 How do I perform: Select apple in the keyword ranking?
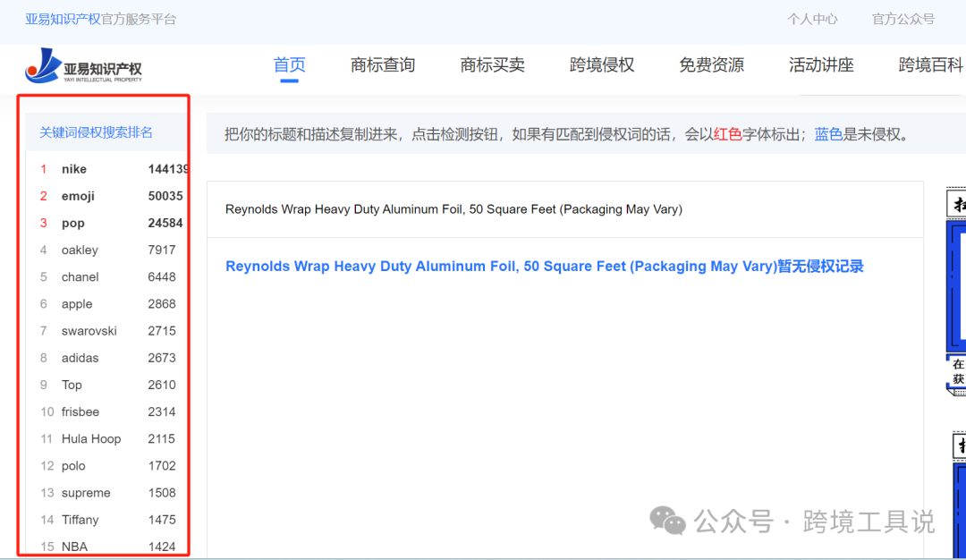click(77, 304)
